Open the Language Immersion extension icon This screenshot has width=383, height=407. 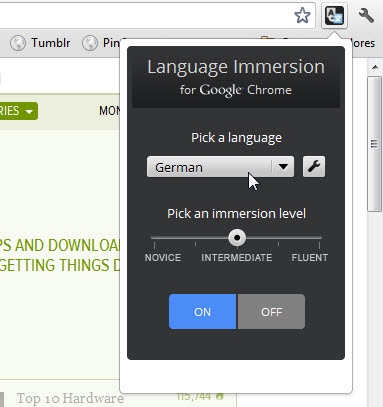coord(334,16)
